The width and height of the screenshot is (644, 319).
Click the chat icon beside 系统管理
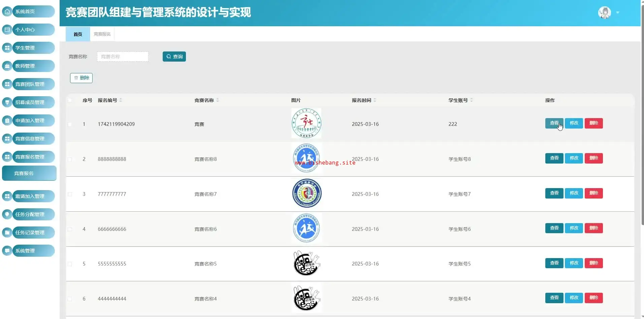click(x=7, y=251)
